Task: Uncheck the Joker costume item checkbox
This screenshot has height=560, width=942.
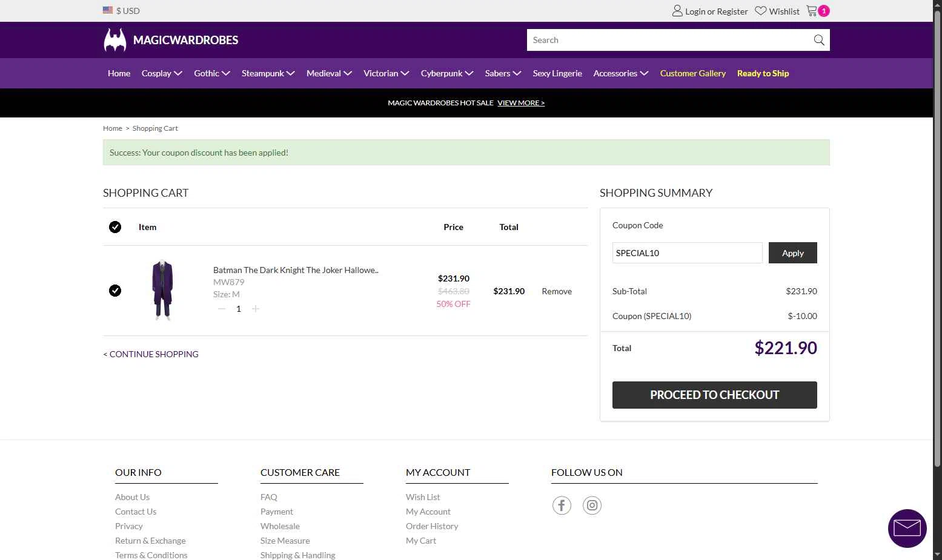Action: click(115, 291)
